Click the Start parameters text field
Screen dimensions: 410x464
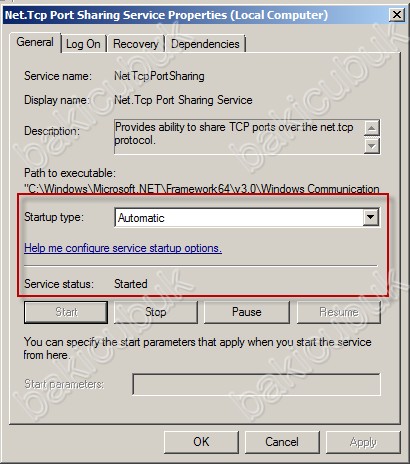click(x=256, y=384)
